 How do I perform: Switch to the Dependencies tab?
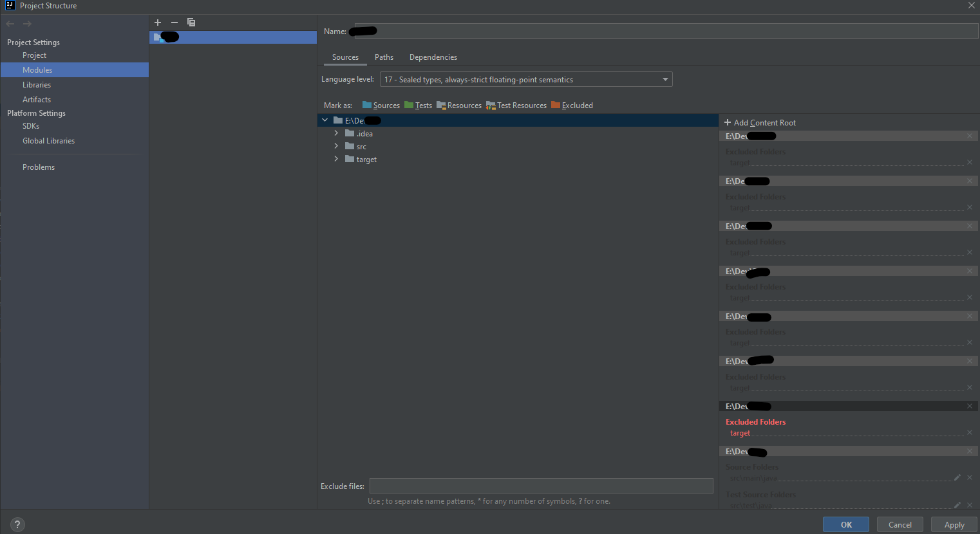click(433, 57)
